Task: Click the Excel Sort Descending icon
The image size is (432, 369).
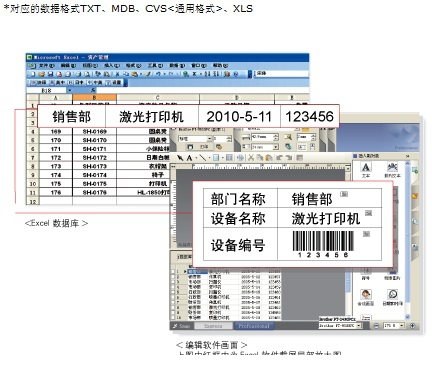Action: pyautogui.click(x=216, y=74)
